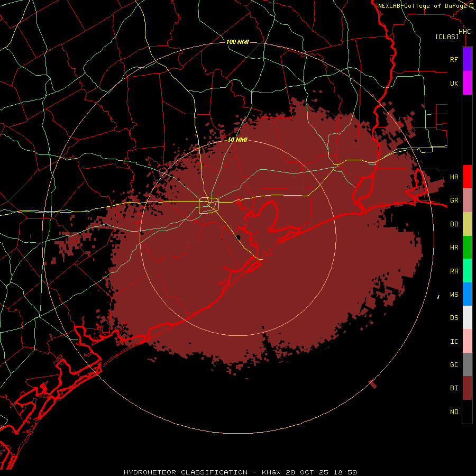The image size is (476, 476).
Task: Click the 'HR' legend label
Action: coord(454,248)
